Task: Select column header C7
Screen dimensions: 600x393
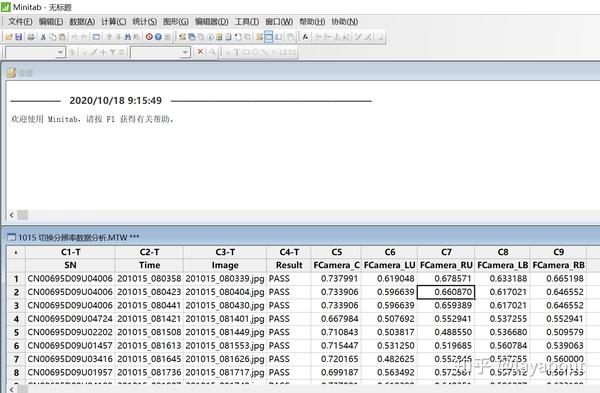Action: click(446, 252)
